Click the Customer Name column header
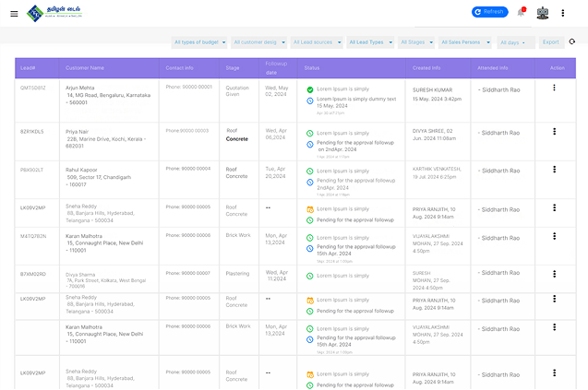Viewport: 588px width, 390px height. click(85, 68)
